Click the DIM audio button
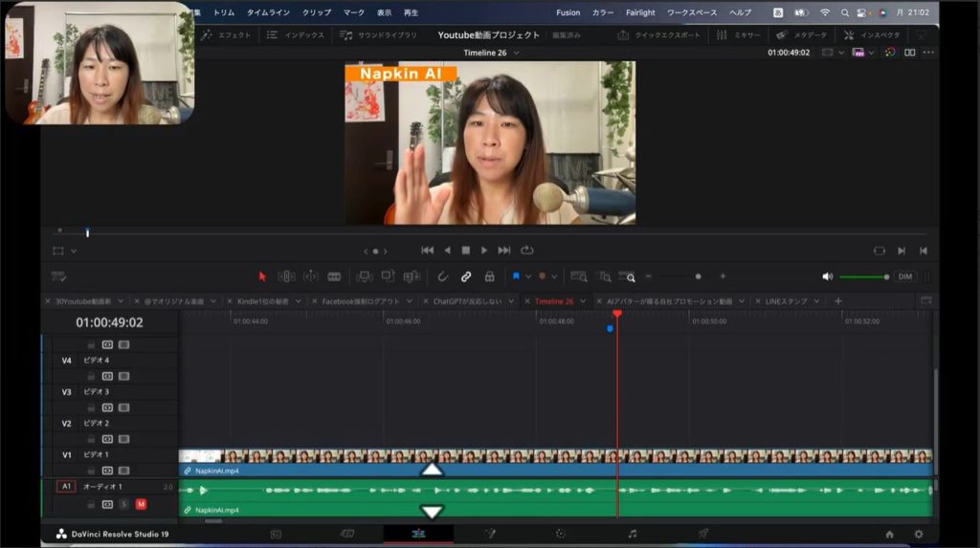 (x=904, y=276)
